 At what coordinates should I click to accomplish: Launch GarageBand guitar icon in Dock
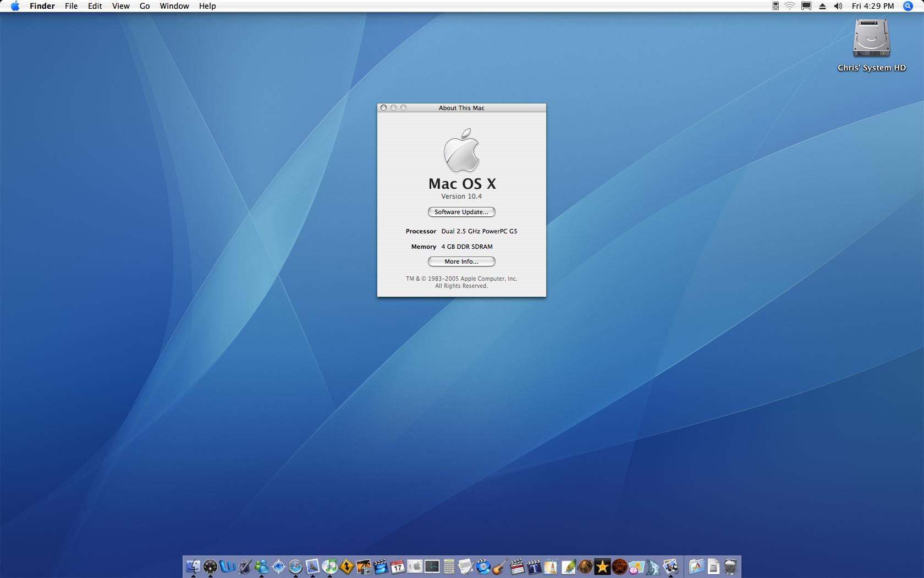point(500,566)
